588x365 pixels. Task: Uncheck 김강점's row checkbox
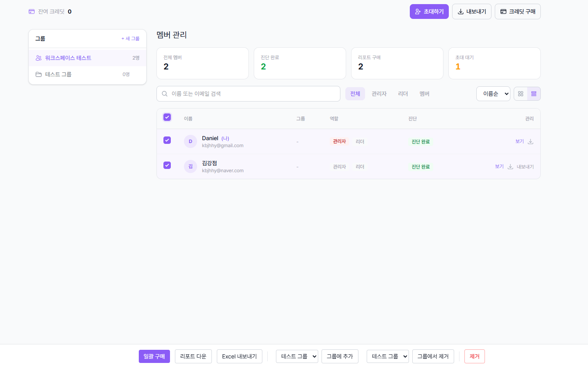(x=167, y=165)
